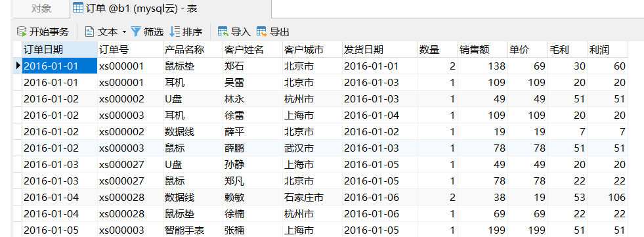This screenshot has width=644, height=237.
Task: Select the 智能手表 product cell
Action: pyautogui.click(x=193, y=230)
